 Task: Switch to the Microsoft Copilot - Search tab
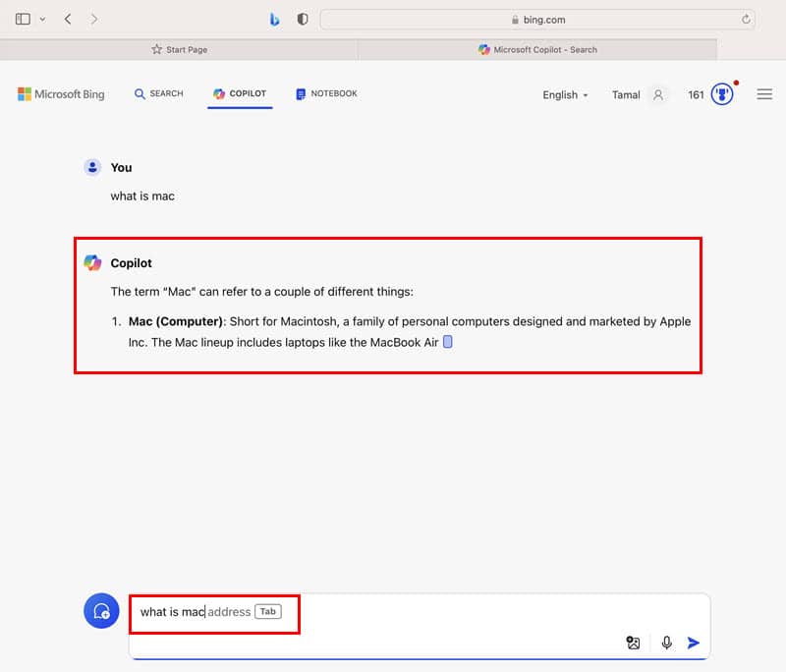537,49
